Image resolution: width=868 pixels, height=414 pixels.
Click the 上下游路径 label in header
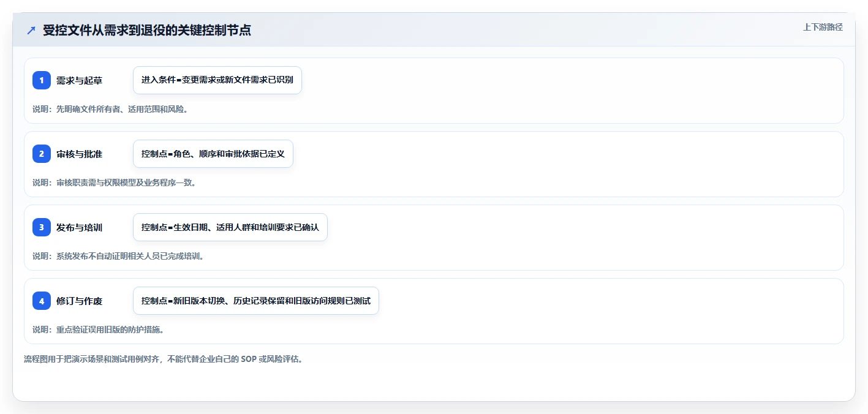point(823,27)
